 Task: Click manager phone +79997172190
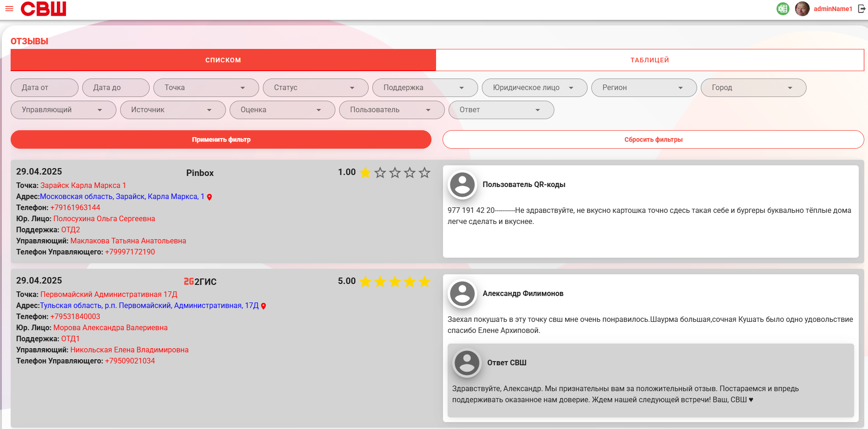pos(130,252)
